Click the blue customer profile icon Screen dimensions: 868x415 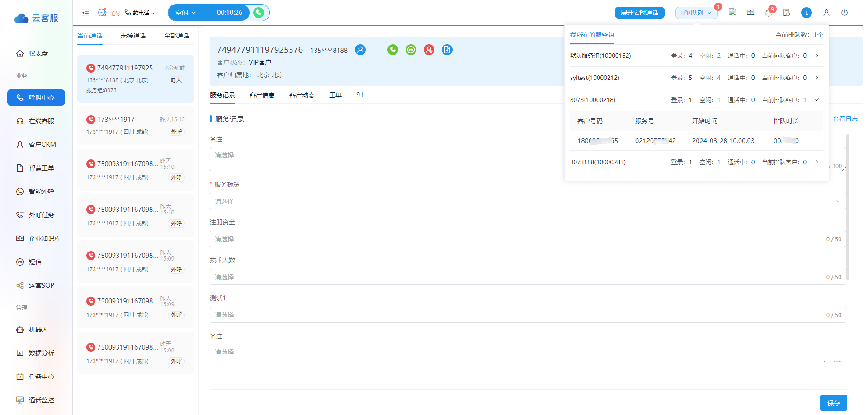point(360,50)
